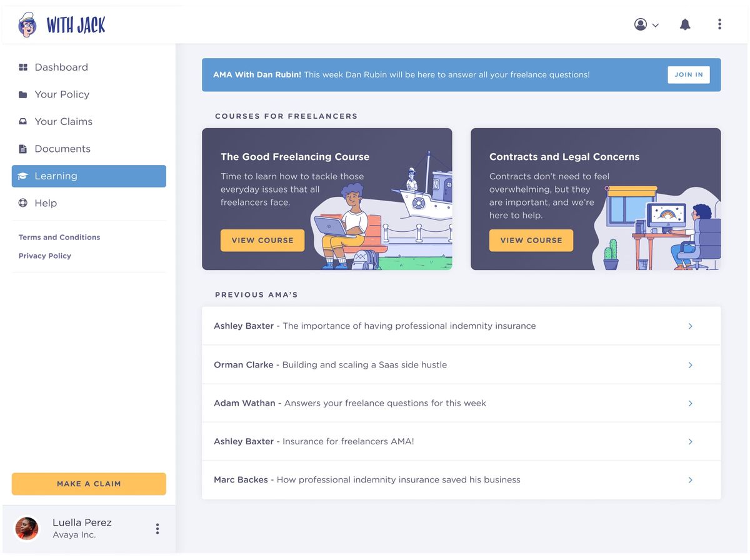This screenshot has width=750, height=560.
Task: Click 'AMA With Dan Rubin!' banner text
Action: point(257,75)
